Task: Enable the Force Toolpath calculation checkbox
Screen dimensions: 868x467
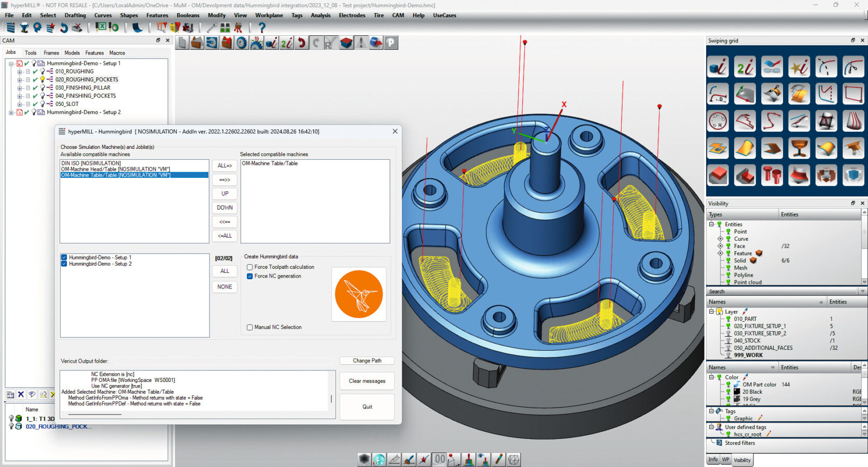Action: (x=250, y=267)
